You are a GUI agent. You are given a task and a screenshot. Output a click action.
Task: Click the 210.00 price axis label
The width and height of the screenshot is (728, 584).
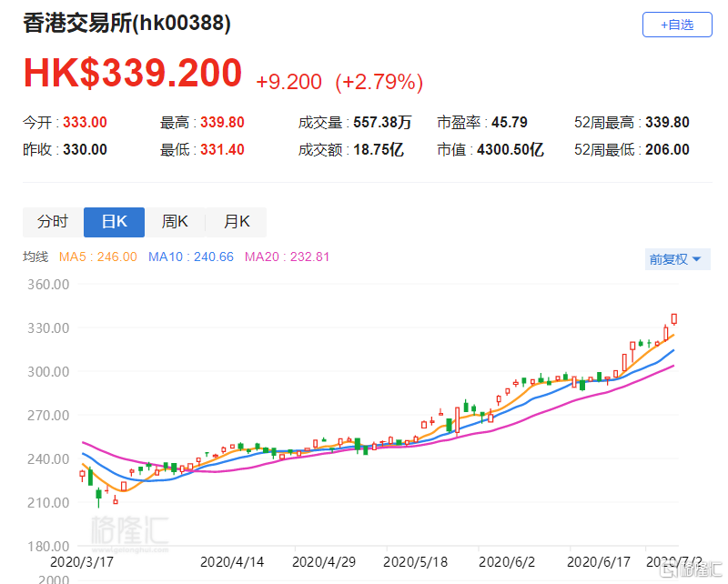pyautogui.click(x=48, y=503)
